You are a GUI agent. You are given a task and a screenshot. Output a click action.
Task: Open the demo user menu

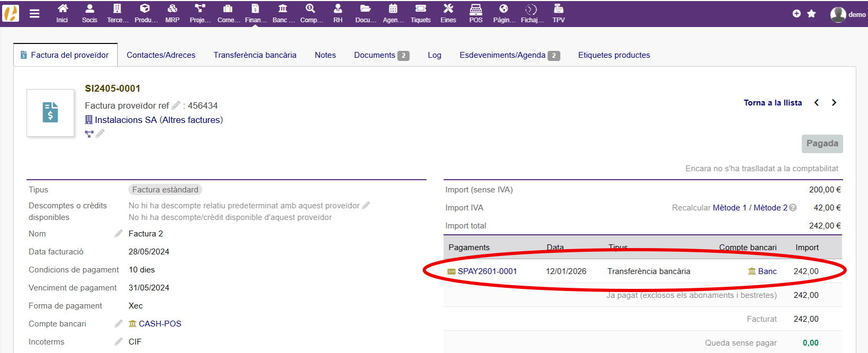point(847,14)
